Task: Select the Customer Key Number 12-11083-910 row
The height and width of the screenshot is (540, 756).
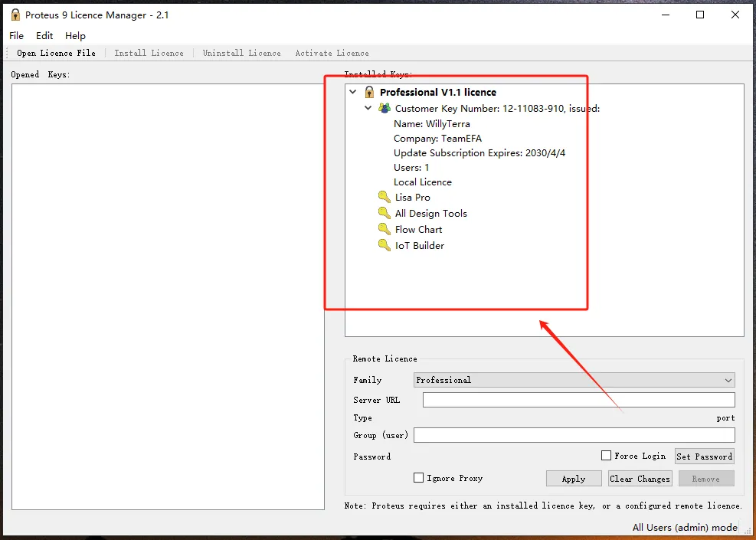Action: [x=497, y=108]
